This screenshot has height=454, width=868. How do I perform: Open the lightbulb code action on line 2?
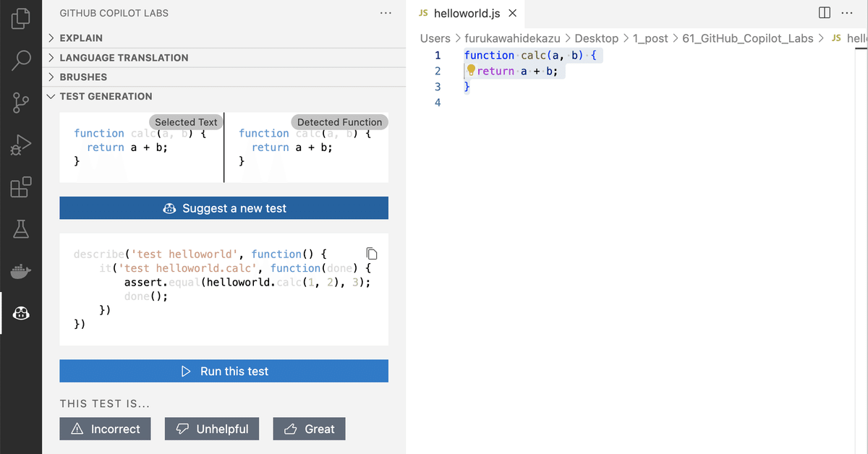click(470, 70)
